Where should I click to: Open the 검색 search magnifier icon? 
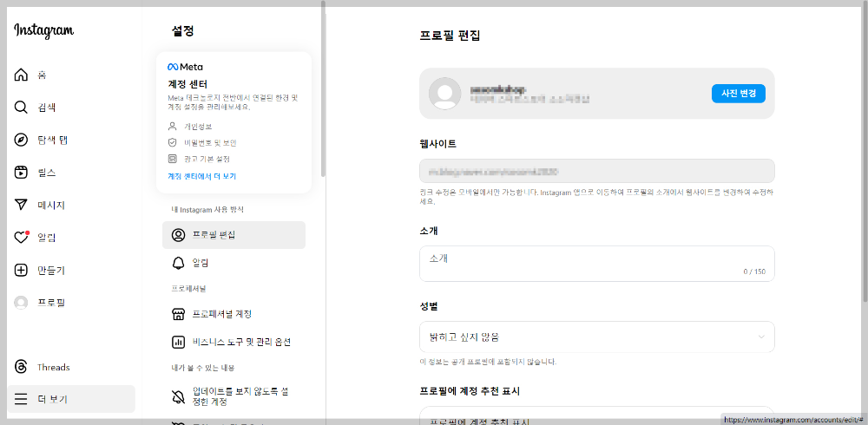21,108
